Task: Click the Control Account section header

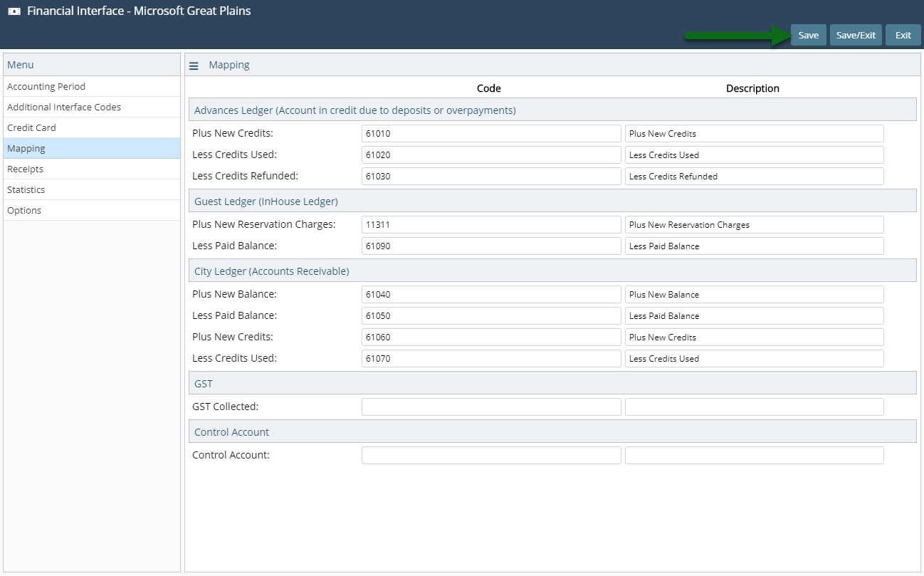Action: [x=552, y=432]
